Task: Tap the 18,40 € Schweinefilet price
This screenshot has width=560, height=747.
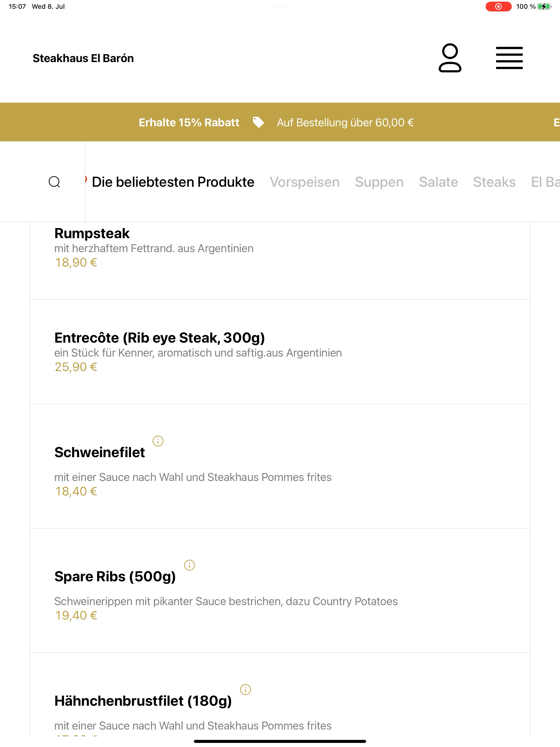Action: (76, 491)
